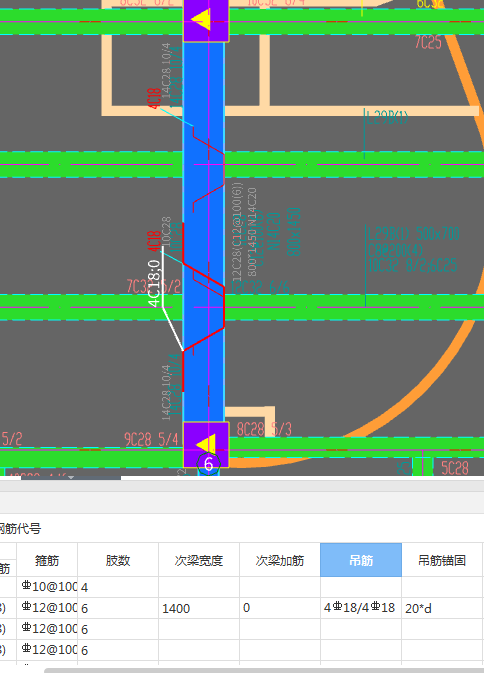Click the 20*d anchorage cell
Image resolution: width=484 pixels, height=673 pixels.
[442, 608]
